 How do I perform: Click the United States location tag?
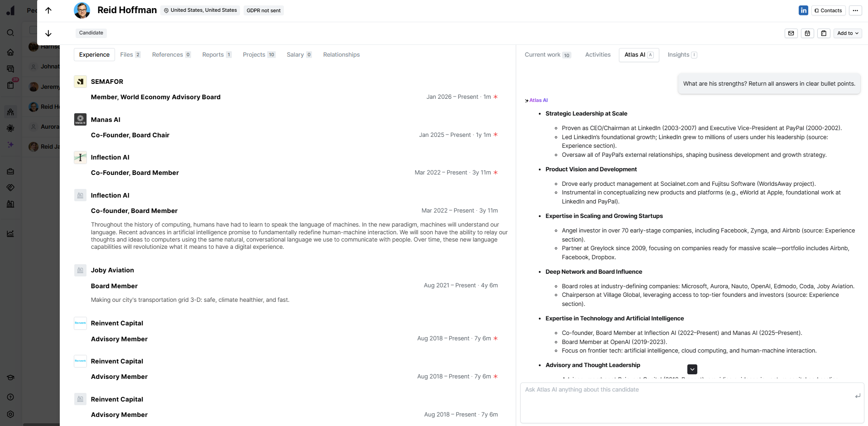[200, 10]
